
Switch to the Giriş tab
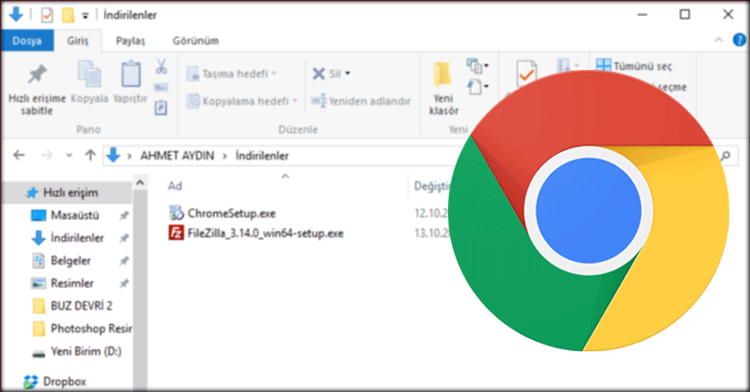click(x=77, y=41)
